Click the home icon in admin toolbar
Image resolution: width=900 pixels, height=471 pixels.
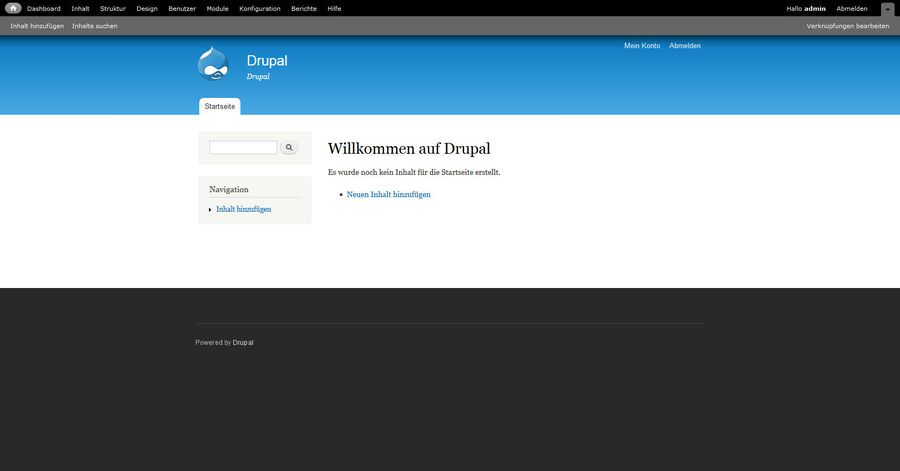coord(13,8)
